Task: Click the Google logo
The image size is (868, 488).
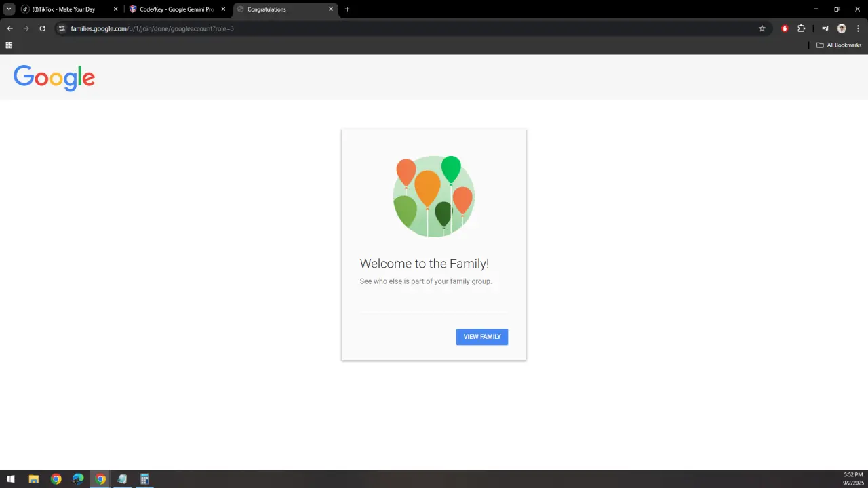Action: tap(54, 78)
